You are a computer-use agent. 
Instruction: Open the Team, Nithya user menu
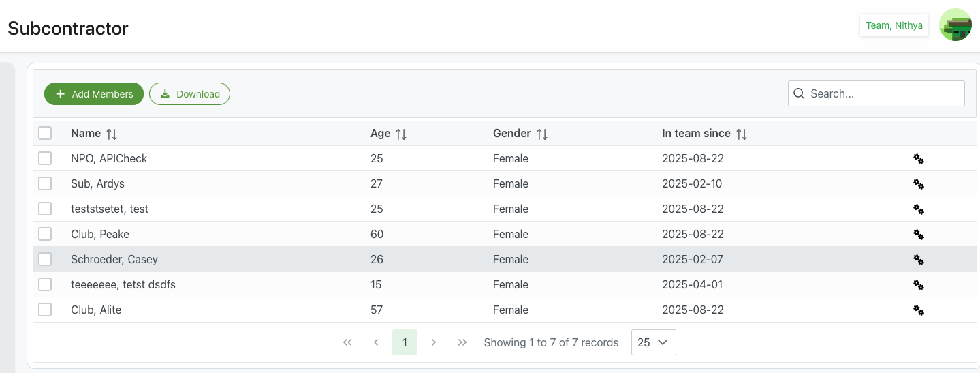pos(894,25)
